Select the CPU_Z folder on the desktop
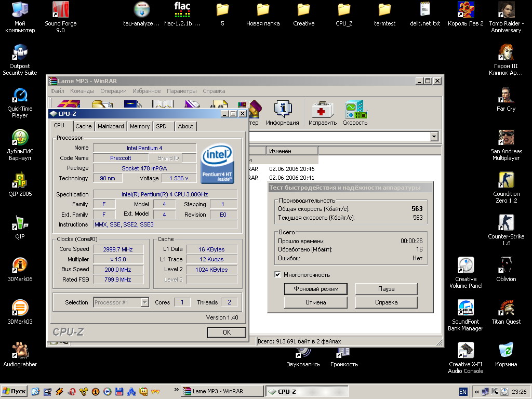532x399 pixels. 344,14
